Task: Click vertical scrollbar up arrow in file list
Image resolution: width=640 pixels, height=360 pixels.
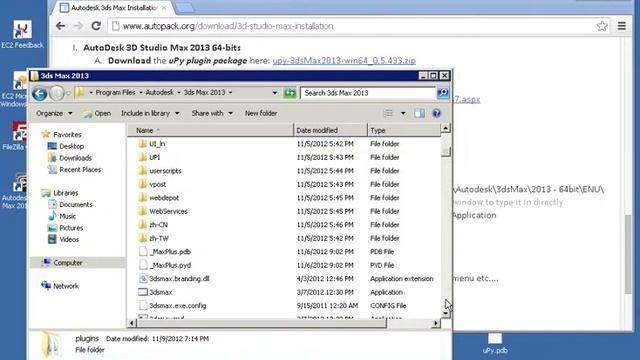Action: point(446,129)
